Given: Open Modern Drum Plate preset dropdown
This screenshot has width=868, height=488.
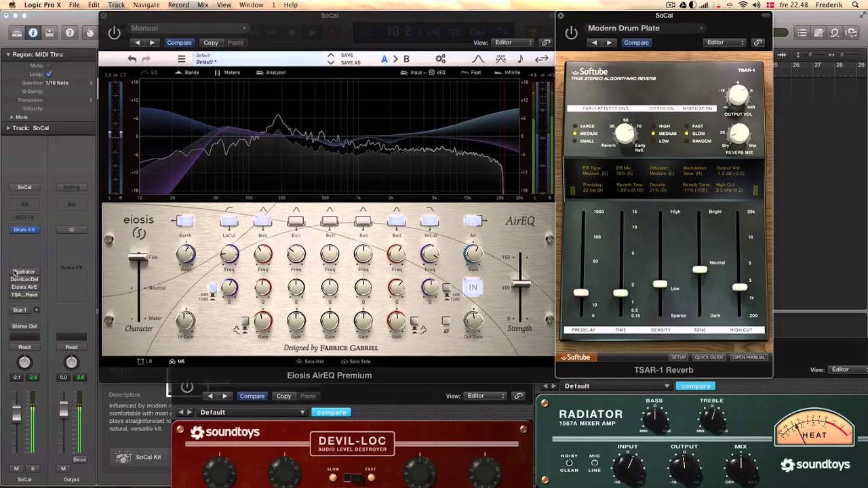Looking at the screenshot, I should [644, 28].
